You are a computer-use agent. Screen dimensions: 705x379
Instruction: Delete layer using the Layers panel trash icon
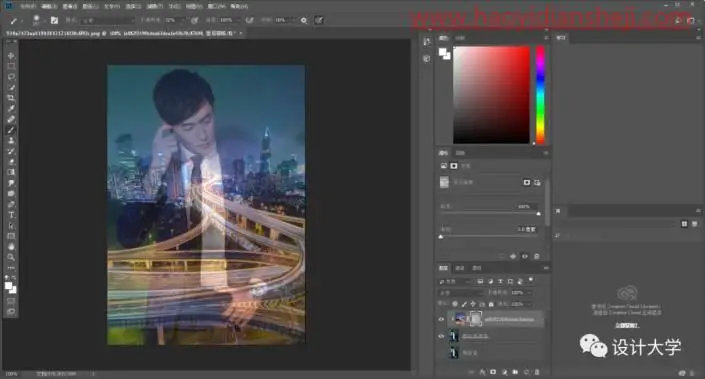[537, 372]
